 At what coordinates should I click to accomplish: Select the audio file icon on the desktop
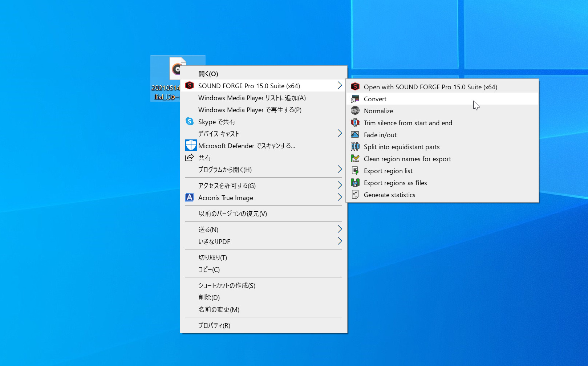pos(178,69)
